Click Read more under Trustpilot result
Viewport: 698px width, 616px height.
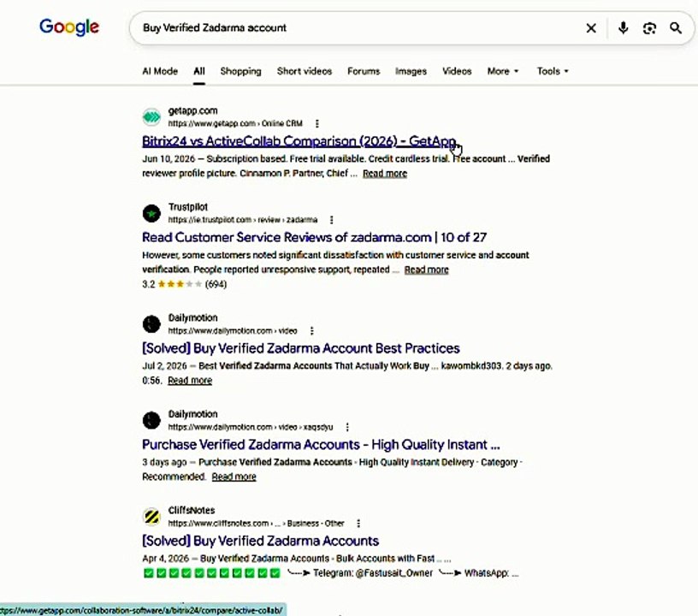coord(426,269)
